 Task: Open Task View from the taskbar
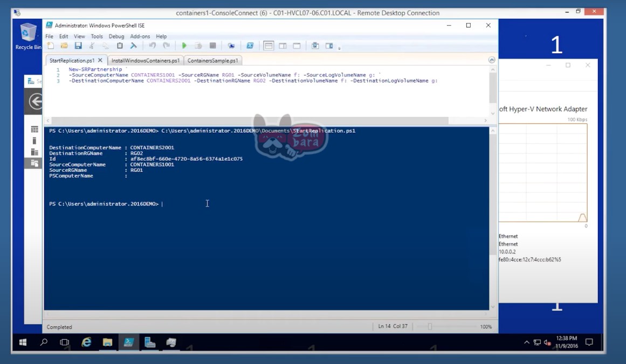[x=64, y=342]
